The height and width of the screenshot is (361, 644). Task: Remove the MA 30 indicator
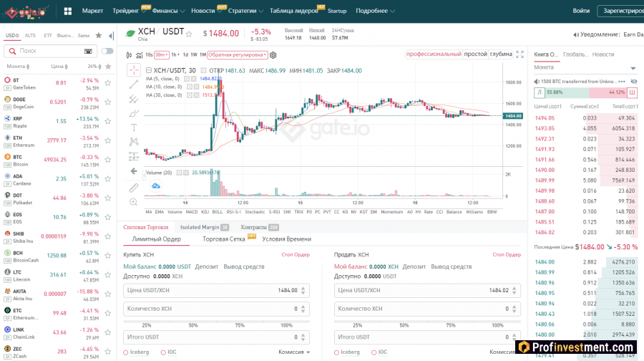click(x=196, y=95)
